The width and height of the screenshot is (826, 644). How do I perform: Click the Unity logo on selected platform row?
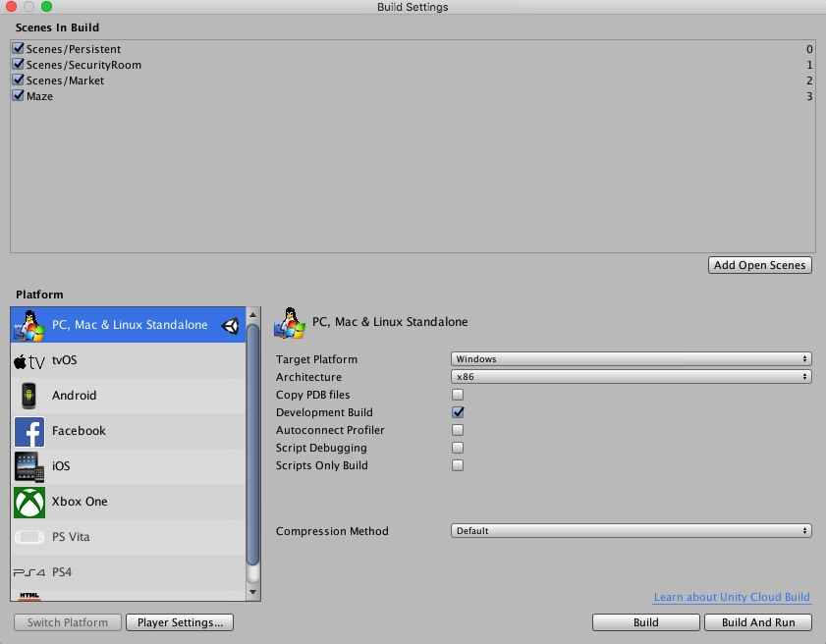click(230, 326)
